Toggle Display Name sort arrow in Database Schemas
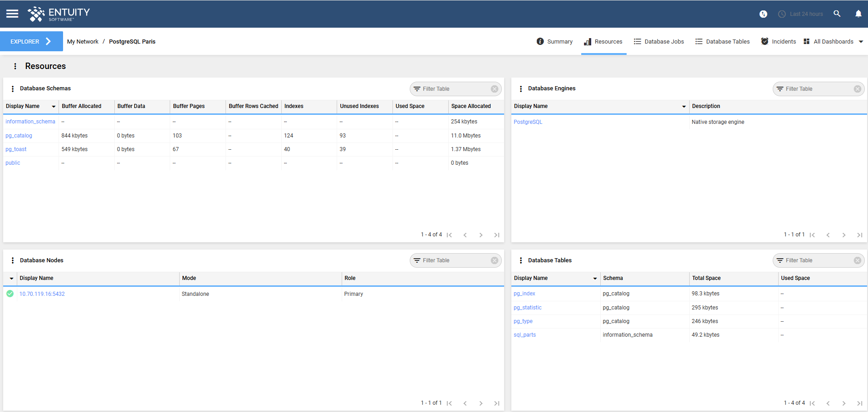Image resolution: width=868 pixels, height=412 pixels. (54, 107)
